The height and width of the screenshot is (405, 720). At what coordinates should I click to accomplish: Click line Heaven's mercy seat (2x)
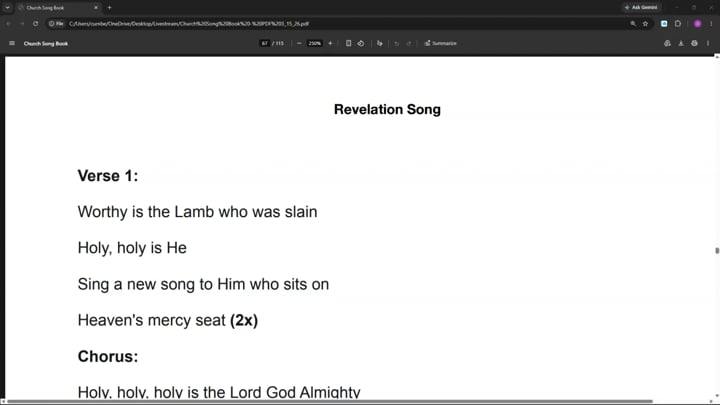click(168, 320)
